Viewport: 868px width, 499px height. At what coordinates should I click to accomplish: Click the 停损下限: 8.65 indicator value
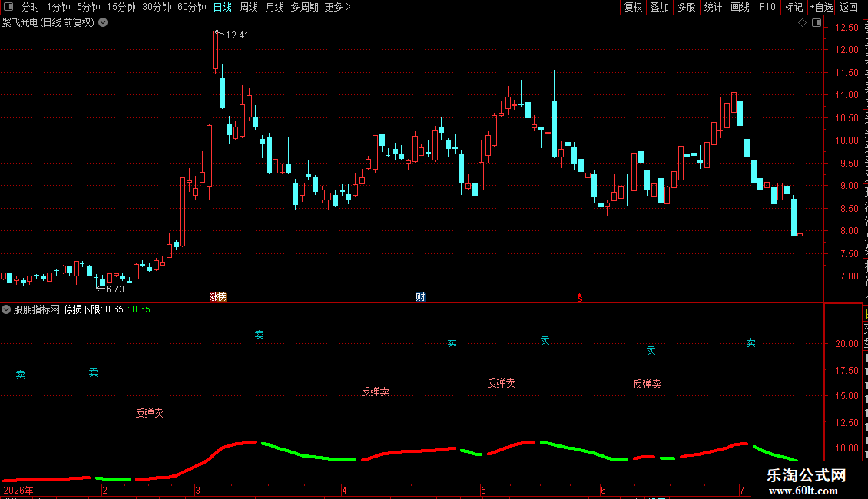(94, 310)
